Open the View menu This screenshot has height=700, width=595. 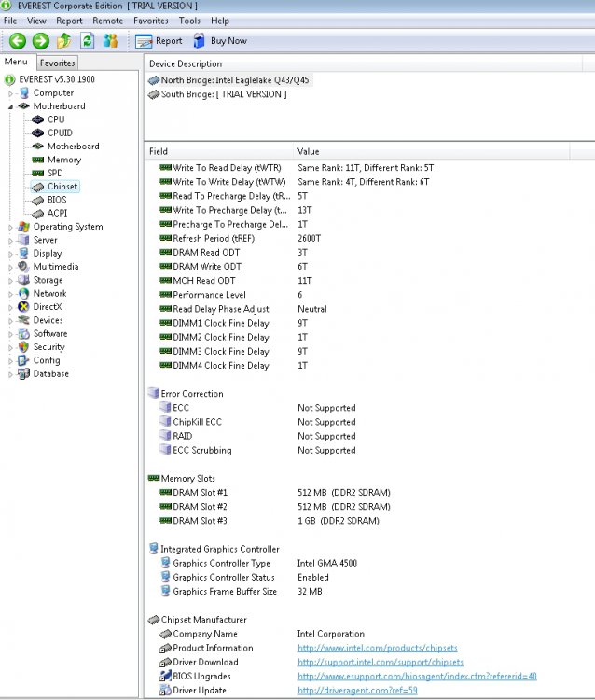click(36, 21)
